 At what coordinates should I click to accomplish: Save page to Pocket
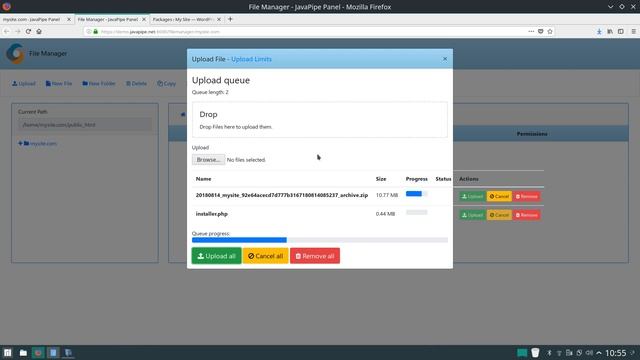[540, 31]
